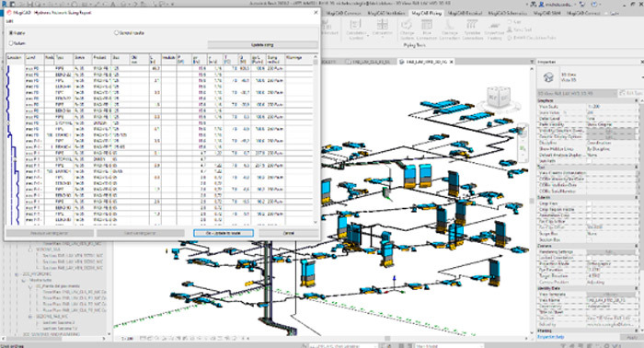Click the 3D view type thumbnail in Properties
The image size is (644, 348).
point(548,77)
